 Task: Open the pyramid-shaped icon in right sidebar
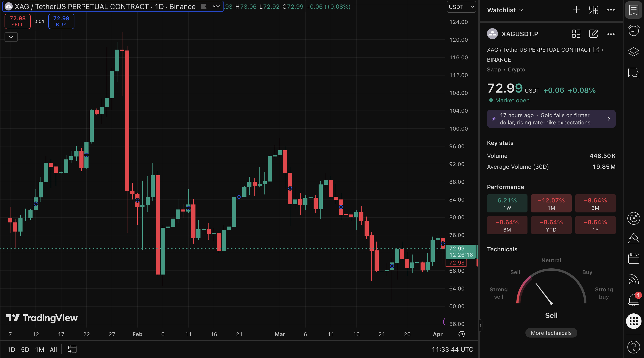(x=634, y=238)
